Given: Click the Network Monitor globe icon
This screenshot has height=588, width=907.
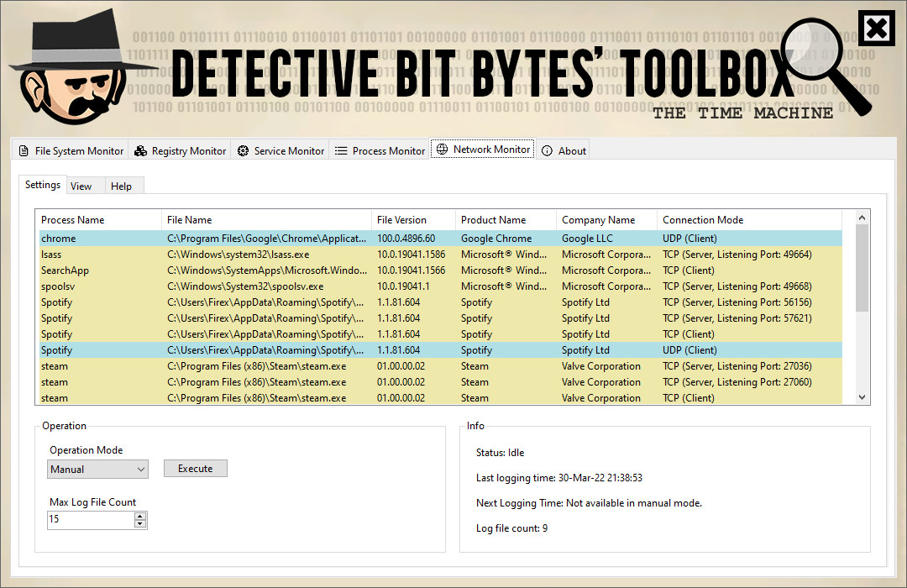Looking at the screenshot, I should tap(440, 149).
